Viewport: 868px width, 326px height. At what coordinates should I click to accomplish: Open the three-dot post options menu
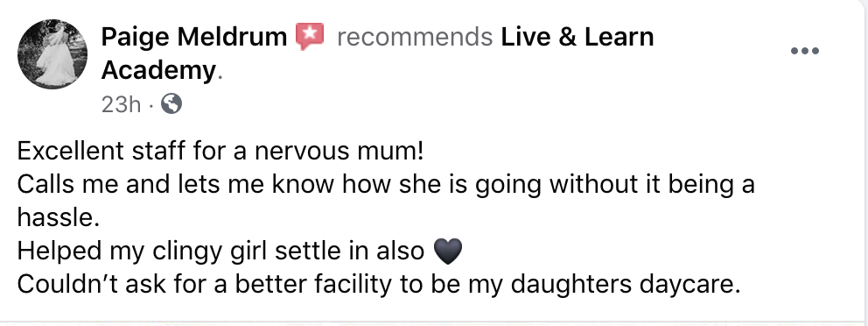point(804,51)
